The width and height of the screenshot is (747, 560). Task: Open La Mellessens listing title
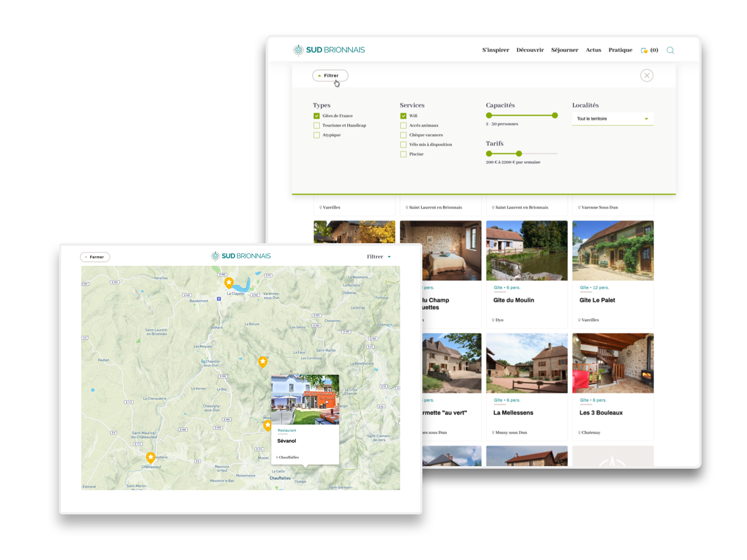513,413
